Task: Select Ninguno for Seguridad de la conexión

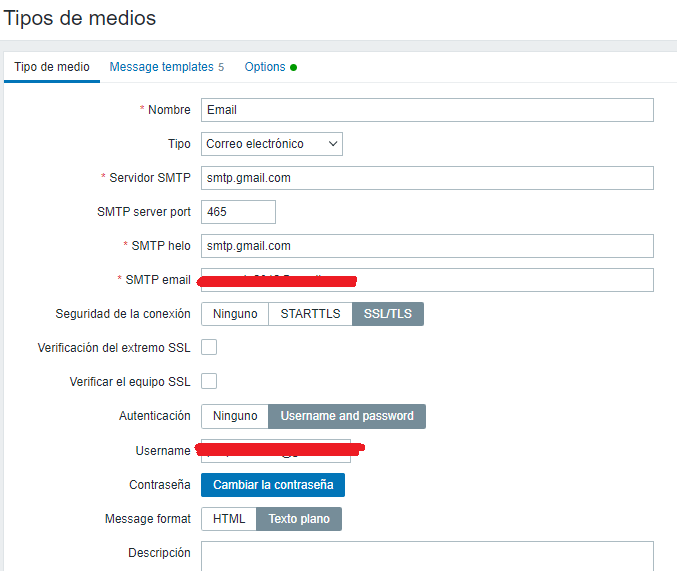Action: click(x=235, y=314)
